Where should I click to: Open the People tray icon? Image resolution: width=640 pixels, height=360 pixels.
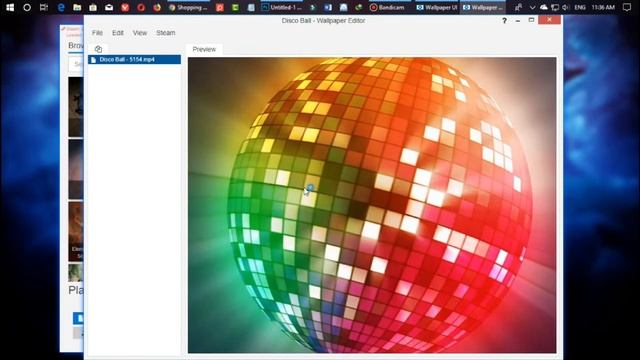pos(518,7)
